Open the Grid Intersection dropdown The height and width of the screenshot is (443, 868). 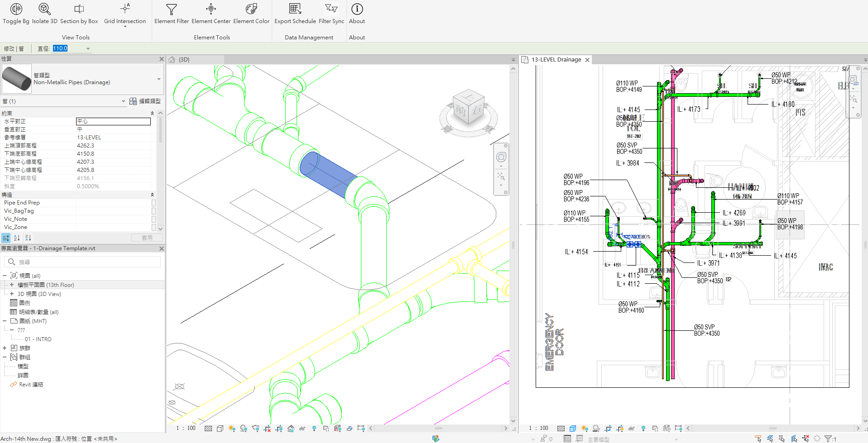125,26
